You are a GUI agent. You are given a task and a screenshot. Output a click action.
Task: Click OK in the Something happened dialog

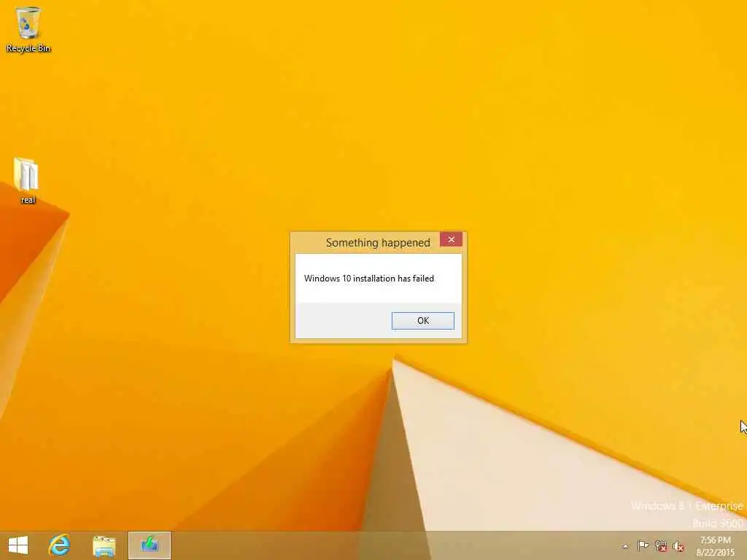tap(422, 321)
